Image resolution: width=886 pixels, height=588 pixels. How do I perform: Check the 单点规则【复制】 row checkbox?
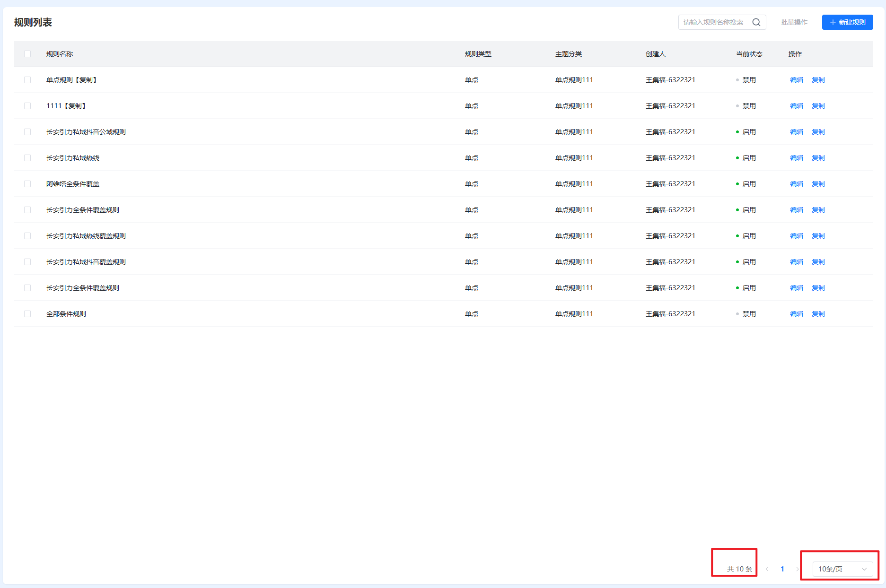click(27, 80)
